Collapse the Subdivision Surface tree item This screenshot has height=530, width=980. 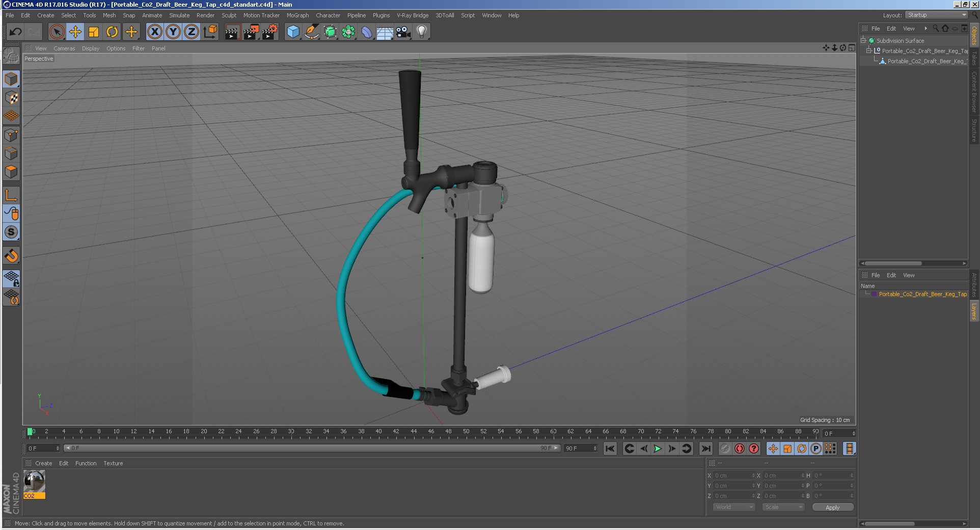coord(863,40)
